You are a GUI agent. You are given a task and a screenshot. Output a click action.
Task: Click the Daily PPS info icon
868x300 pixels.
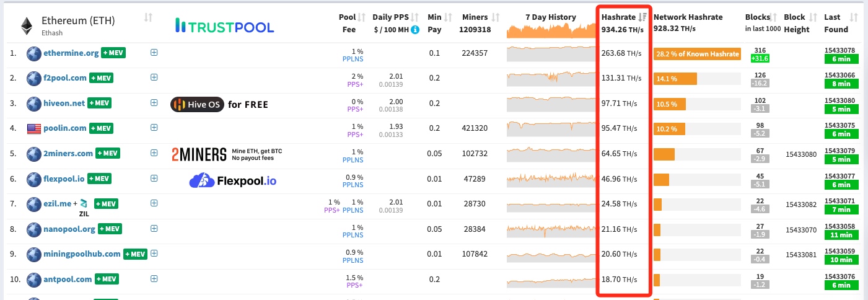coord(415,29)
